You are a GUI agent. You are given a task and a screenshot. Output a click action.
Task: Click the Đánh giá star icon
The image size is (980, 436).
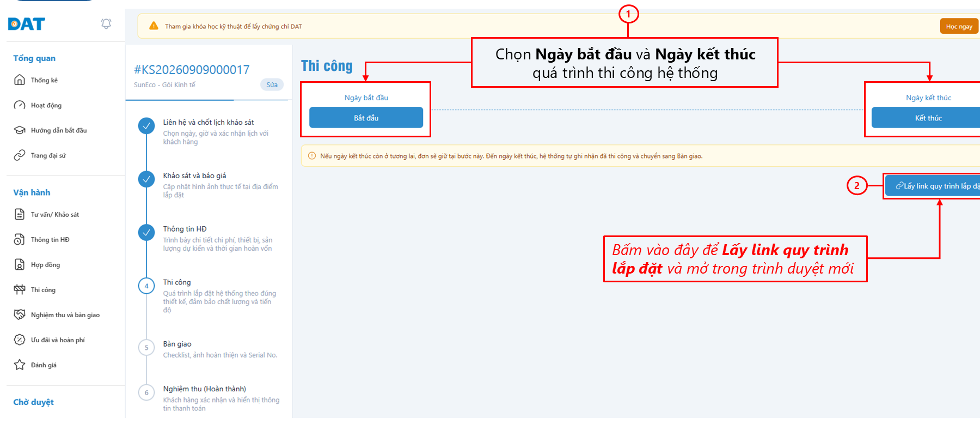tap(20, 365)
